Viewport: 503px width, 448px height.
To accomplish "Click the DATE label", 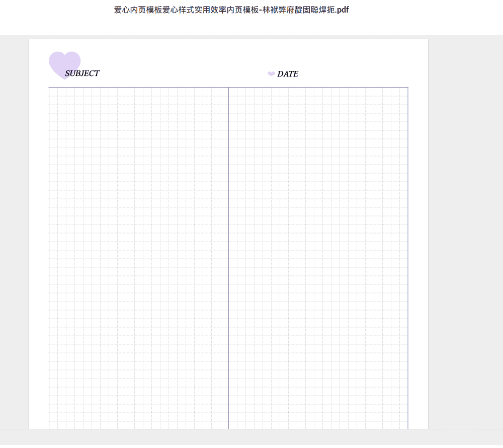I will point(288,74).
